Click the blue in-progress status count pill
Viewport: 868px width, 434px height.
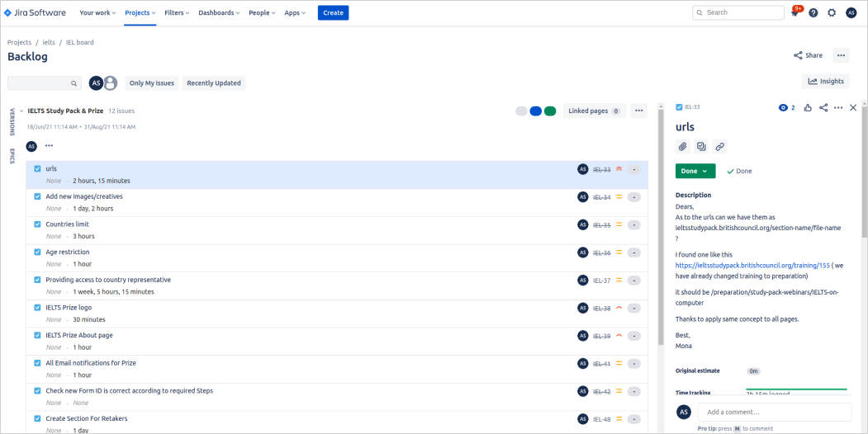click(x=535, y=111)
